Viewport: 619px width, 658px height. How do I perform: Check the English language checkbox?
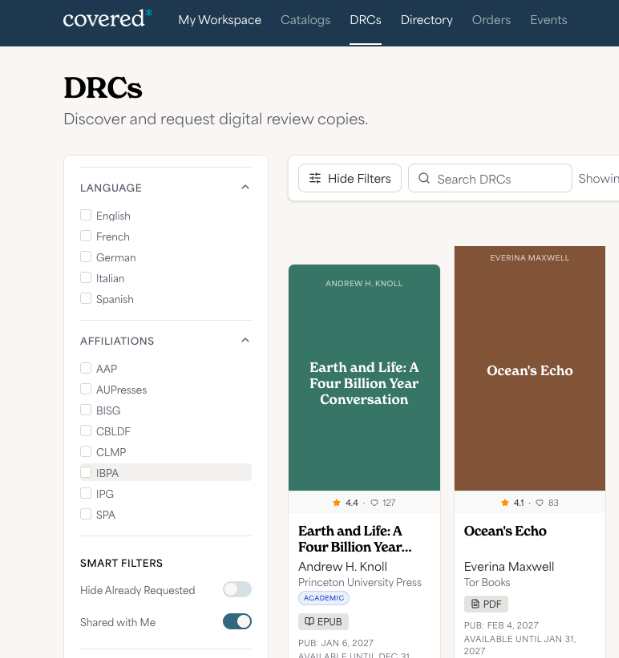point(86,215)
